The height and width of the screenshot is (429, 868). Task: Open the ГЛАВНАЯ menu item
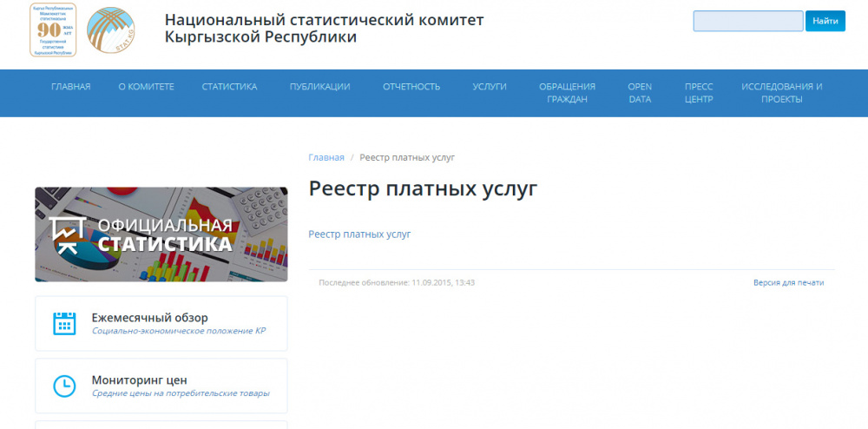[x=71, y=87]
